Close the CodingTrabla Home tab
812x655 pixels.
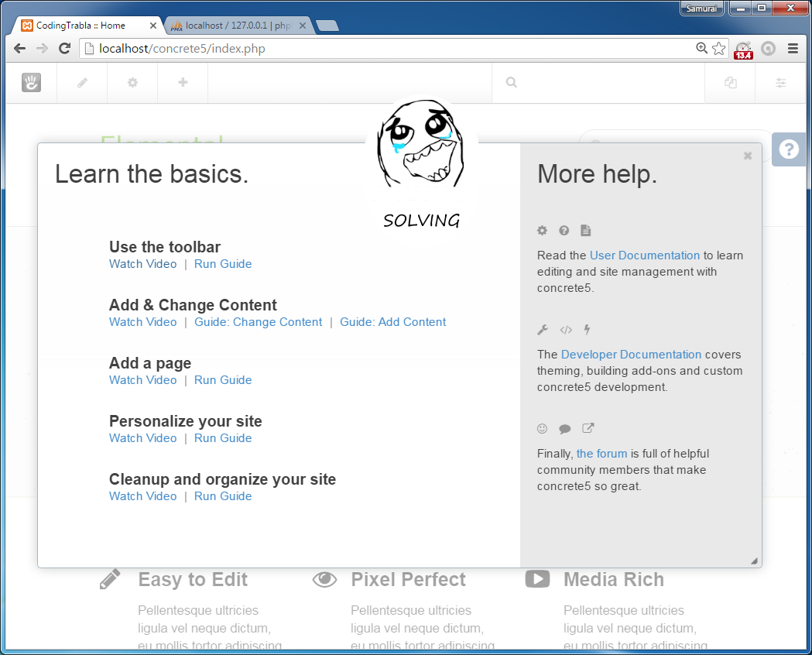[152, 26]
